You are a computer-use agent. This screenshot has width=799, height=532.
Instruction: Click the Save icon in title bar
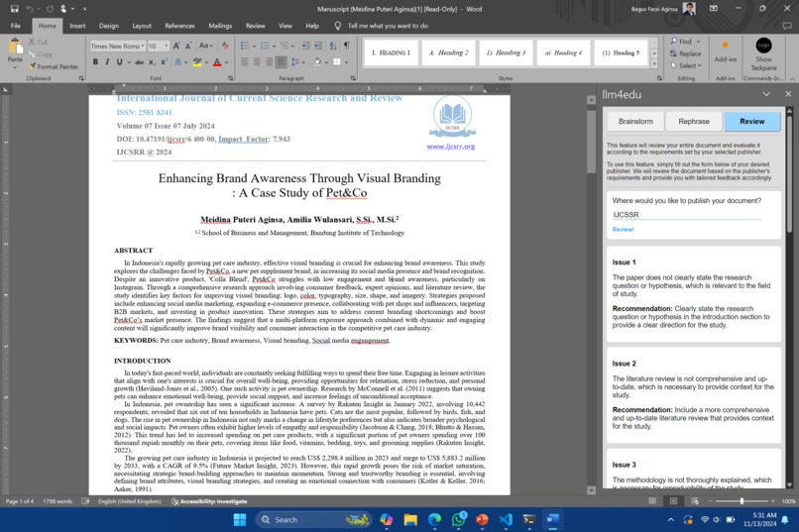pyautogui.click(x=14, y=9)
